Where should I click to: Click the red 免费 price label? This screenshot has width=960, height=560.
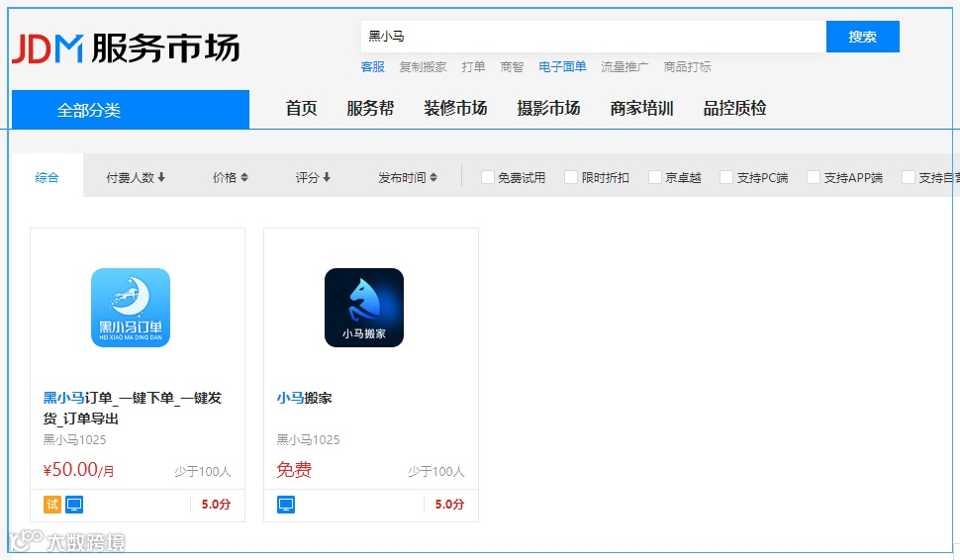[x=294, y=470]
